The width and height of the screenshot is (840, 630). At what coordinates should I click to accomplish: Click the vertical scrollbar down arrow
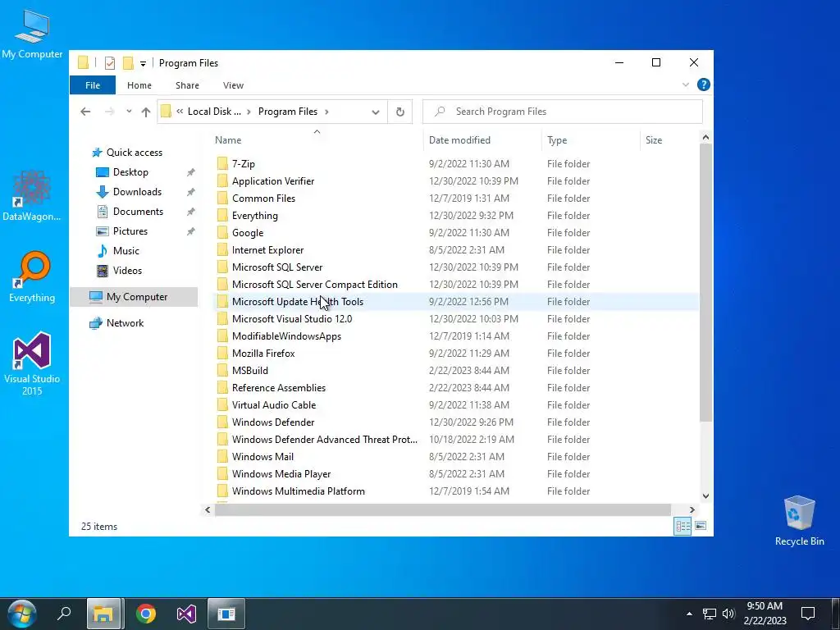[x=705, y=496]
